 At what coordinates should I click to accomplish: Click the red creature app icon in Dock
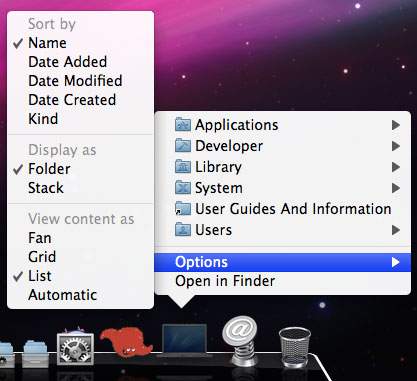point(126,342)
